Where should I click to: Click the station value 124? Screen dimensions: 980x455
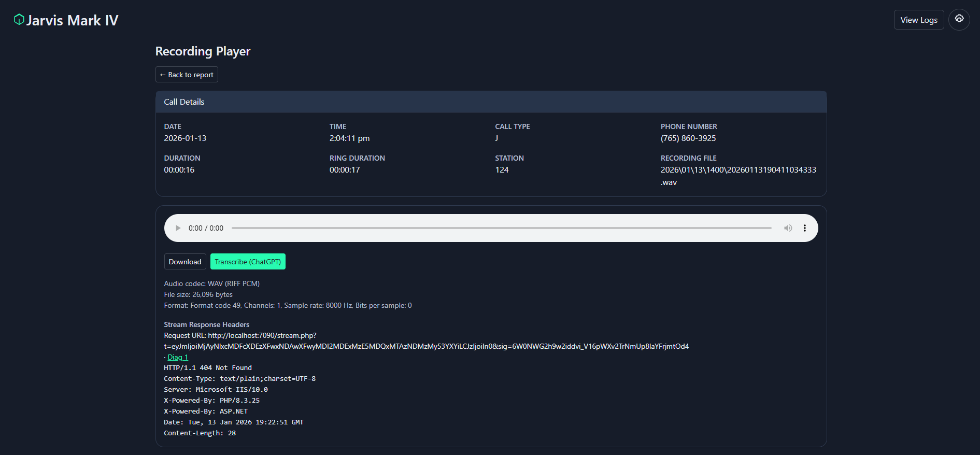pyautogui.click(x=502, y=170)
